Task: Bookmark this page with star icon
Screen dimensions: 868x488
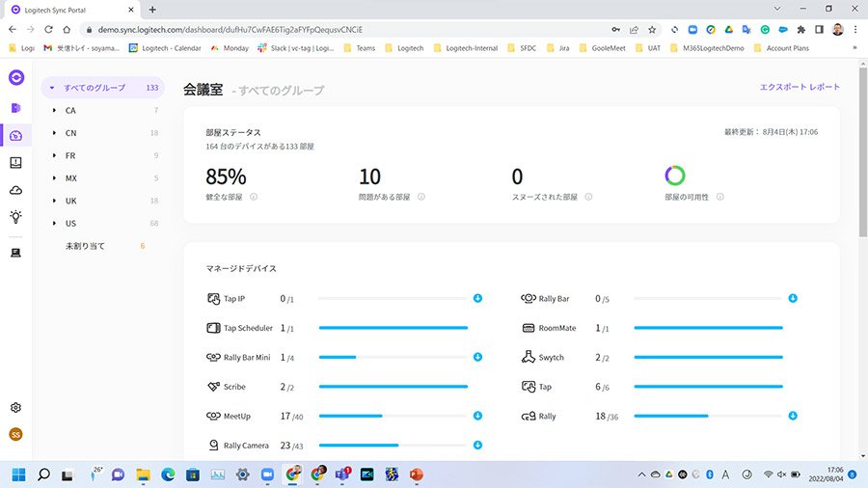Action: [652, 29]
